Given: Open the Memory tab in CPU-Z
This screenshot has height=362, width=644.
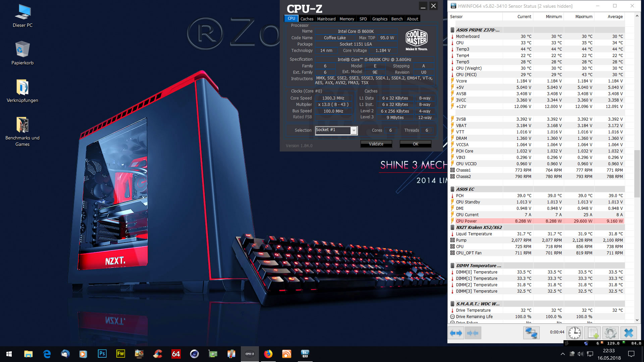Looking at the screenshot, I should [x=346, y=19].
